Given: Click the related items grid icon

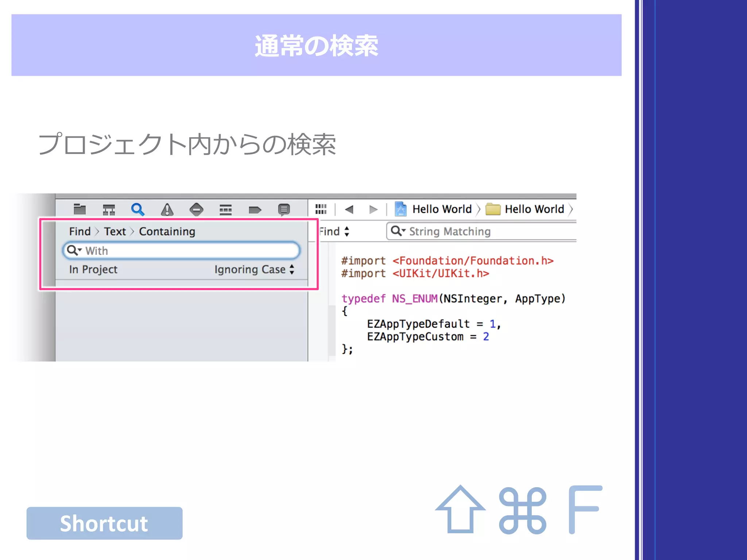Looking at the screenshot, I should coord(321,209).
